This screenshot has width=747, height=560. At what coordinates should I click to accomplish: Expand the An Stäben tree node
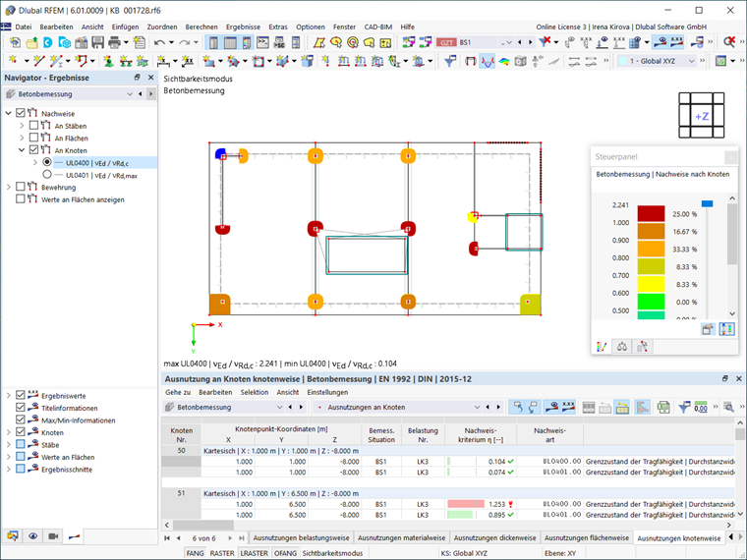(x=22, y=126)
